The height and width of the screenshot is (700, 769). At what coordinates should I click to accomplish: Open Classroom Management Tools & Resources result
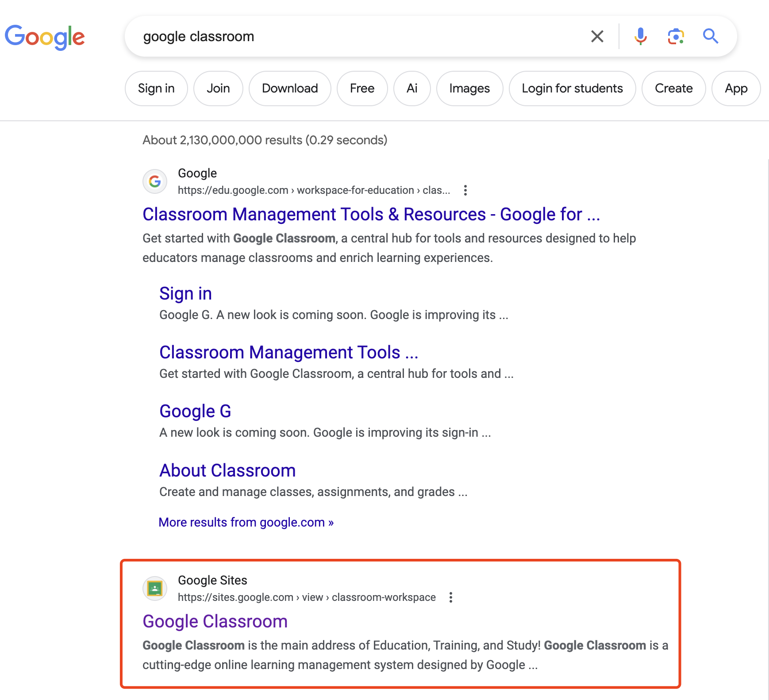(371, 215)
